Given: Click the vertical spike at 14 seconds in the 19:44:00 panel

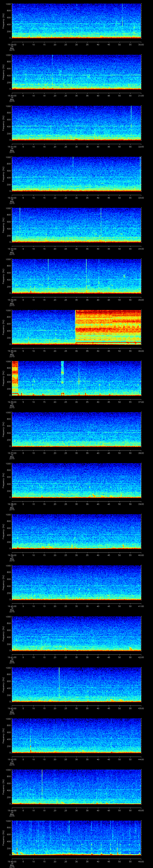Looking at the screenshot, I should [42, 784].
